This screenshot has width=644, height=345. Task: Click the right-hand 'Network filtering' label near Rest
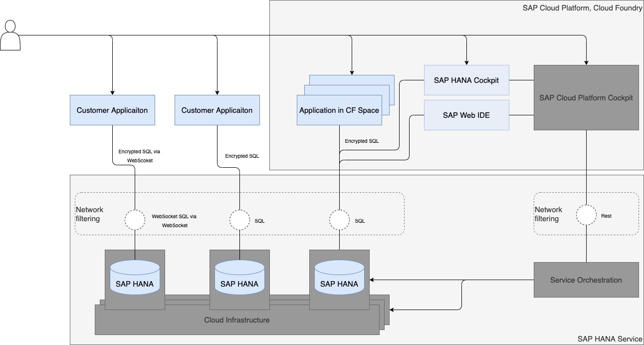coord(548,214)
